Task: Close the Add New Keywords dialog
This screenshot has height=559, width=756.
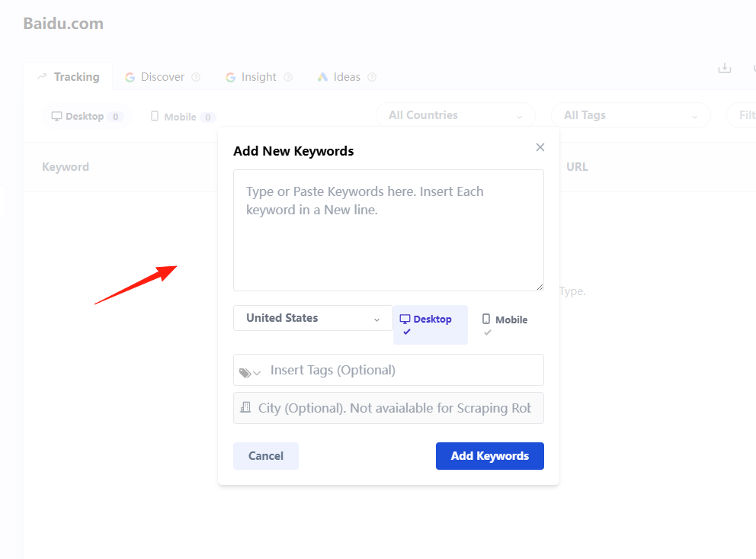Action: [540, 148]
